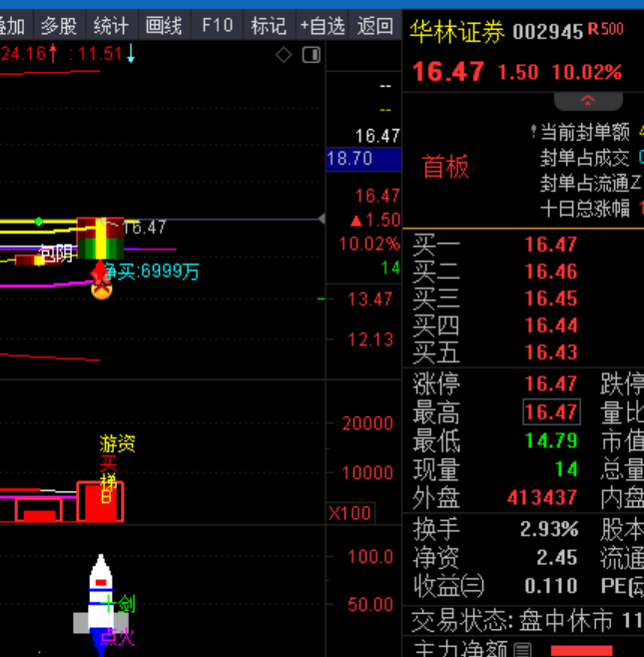Open the 多股 multi-stock view
The width and height of the screenshot is (644, 657).
click(60, 26)
